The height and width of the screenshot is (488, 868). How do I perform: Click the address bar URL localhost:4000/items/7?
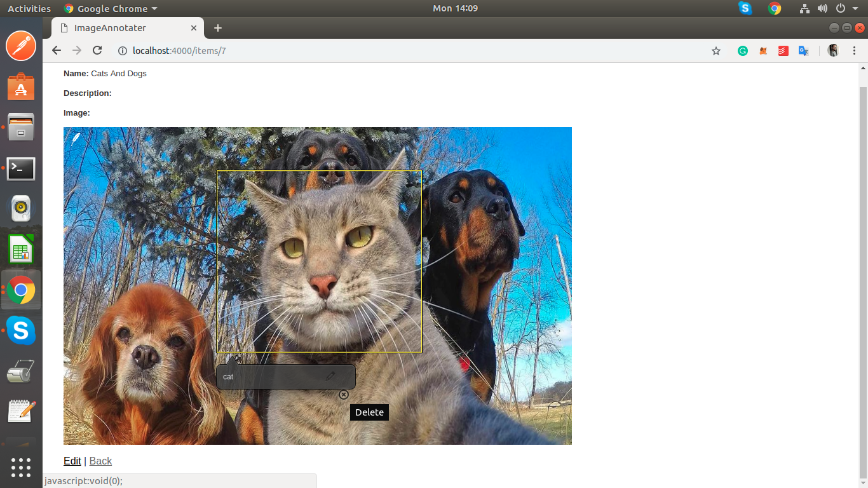click(x=179, y=51)
